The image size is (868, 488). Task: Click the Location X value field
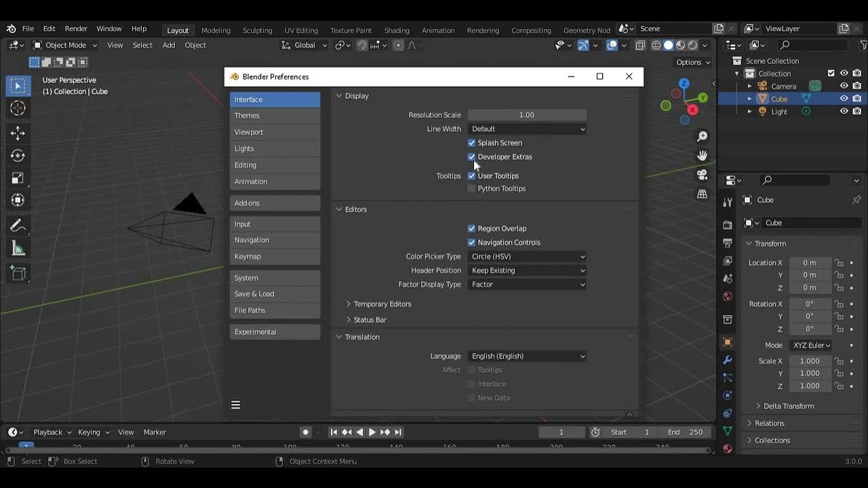(810, 263)
